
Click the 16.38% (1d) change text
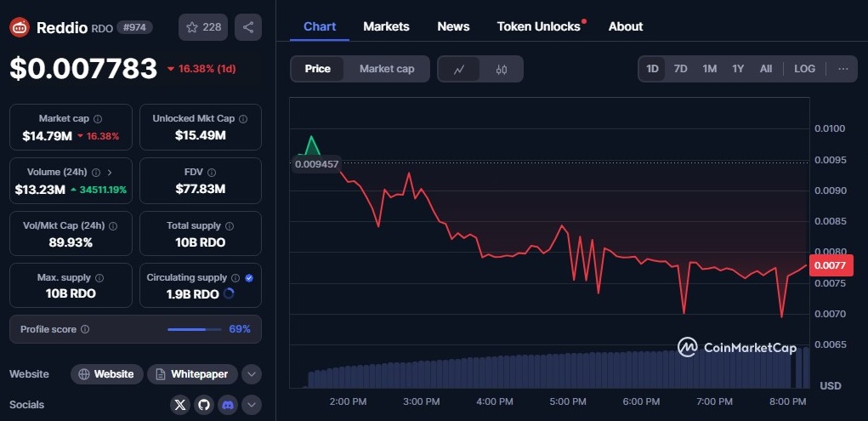click(x=207, y=69)
